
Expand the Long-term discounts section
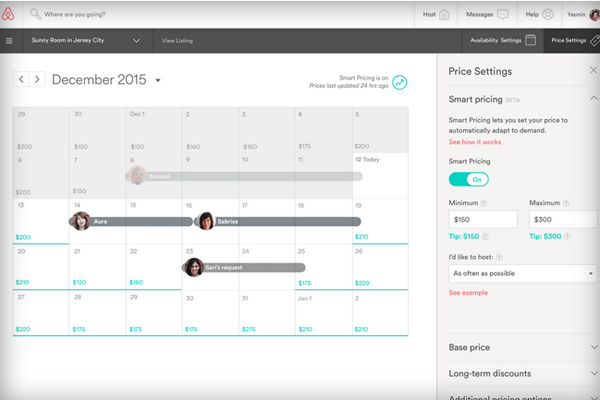520,373
